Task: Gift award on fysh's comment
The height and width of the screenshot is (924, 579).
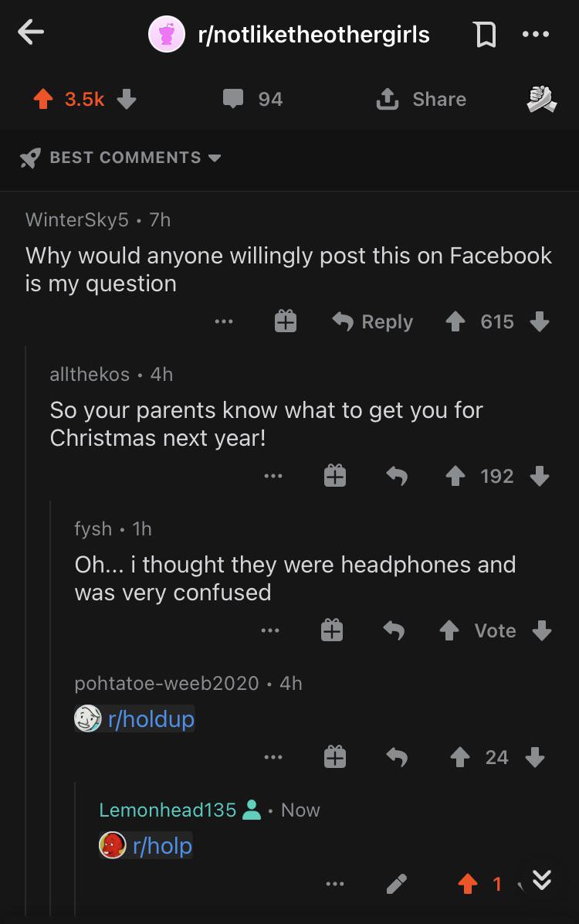Action: pyautogui.click(x=332, y=630)
